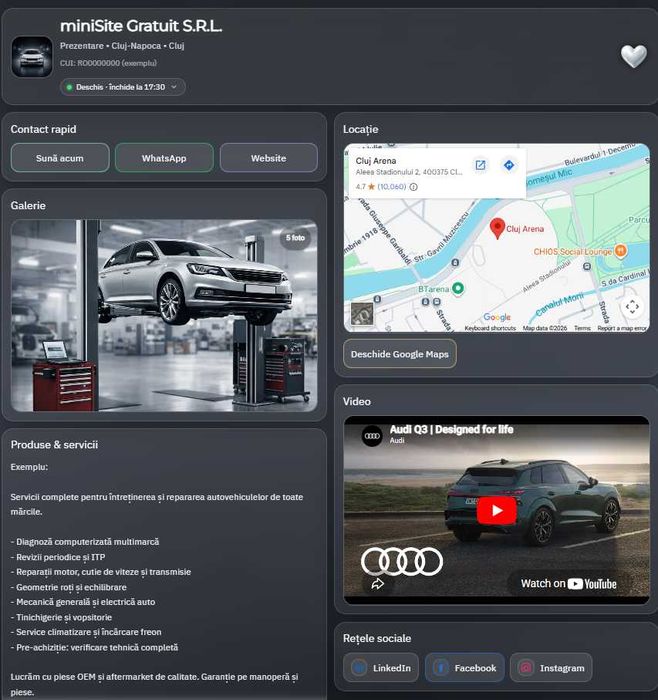Click the CUI: RO0000000 text
This screenshot has height=700, width=658.
[108, 63]
